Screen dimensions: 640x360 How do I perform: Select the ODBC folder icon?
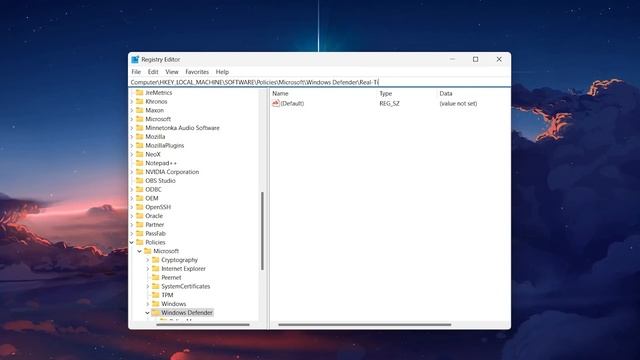pos(140,189)
